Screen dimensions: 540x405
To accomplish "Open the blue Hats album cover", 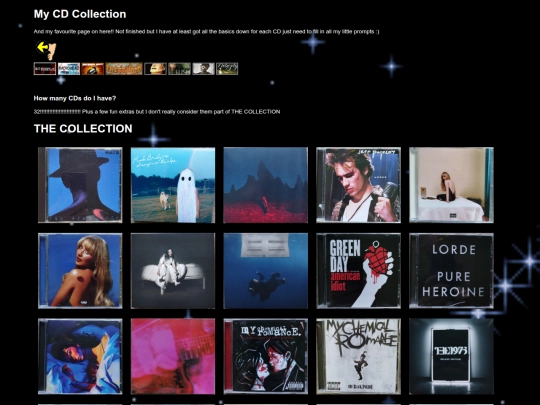I will (80, 185).
